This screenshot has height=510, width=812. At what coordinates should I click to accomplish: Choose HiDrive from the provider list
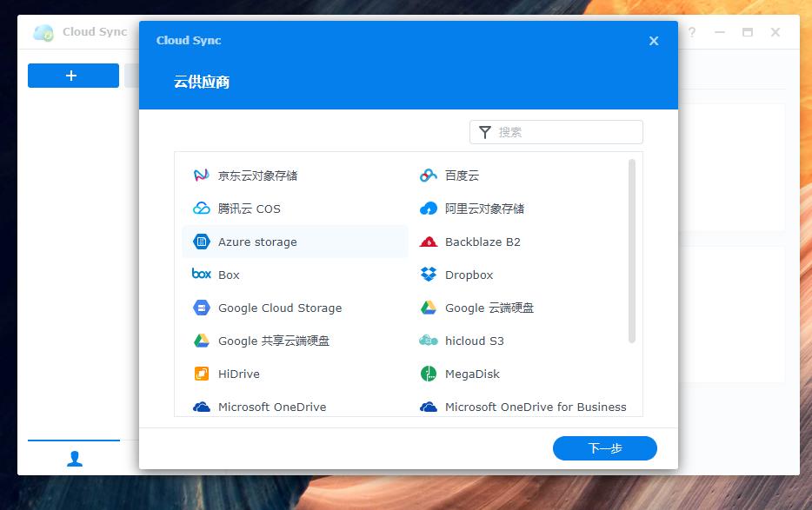pyautogui.click(x=239, y=374)
